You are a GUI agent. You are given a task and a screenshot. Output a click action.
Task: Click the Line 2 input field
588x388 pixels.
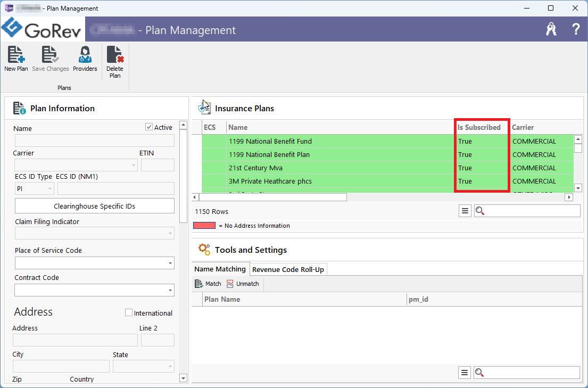click(158, 340)
